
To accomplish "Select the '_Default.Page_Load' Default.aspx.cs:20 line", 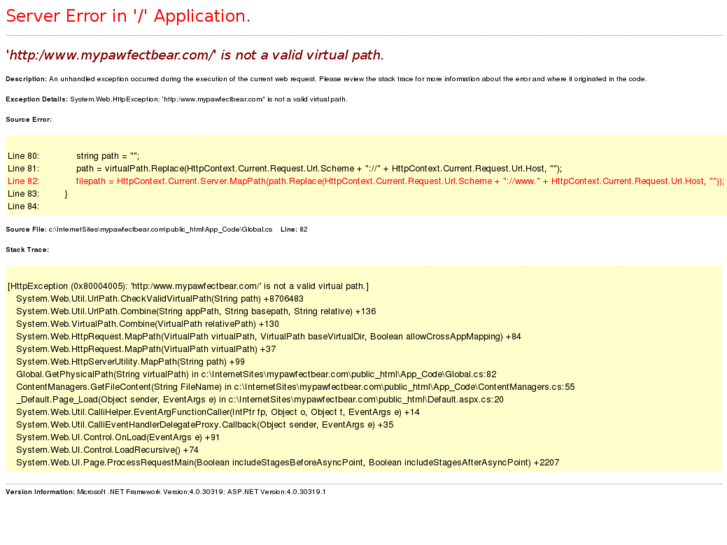I will click(x=260, y=399).
